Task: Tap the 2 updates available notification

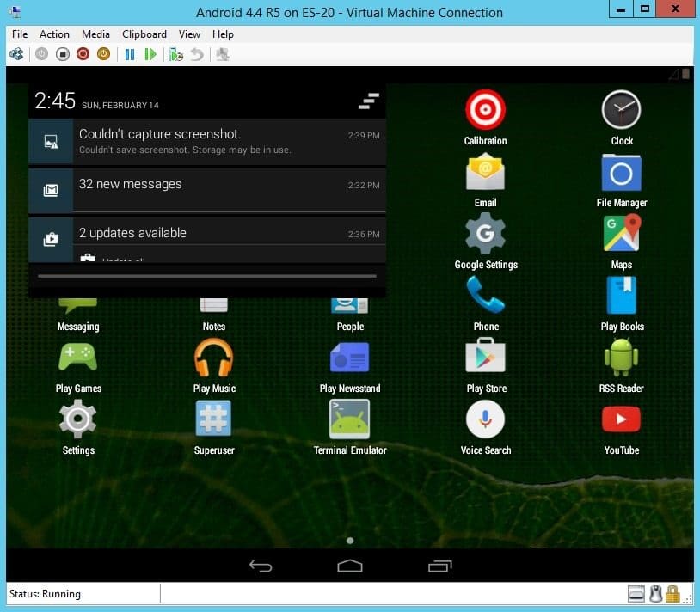Action: pyautogui.click(x=207, y=240)
